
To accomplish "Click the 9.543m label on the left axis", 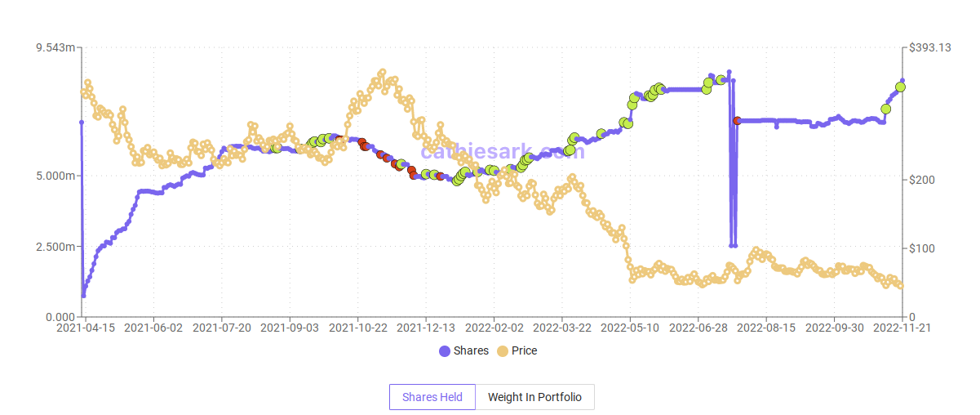I will click(56, 48).
